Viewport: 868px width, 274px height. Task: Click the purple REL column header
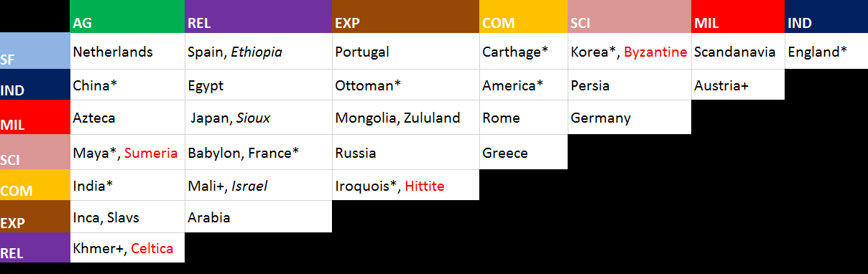[x=259, y=16]
